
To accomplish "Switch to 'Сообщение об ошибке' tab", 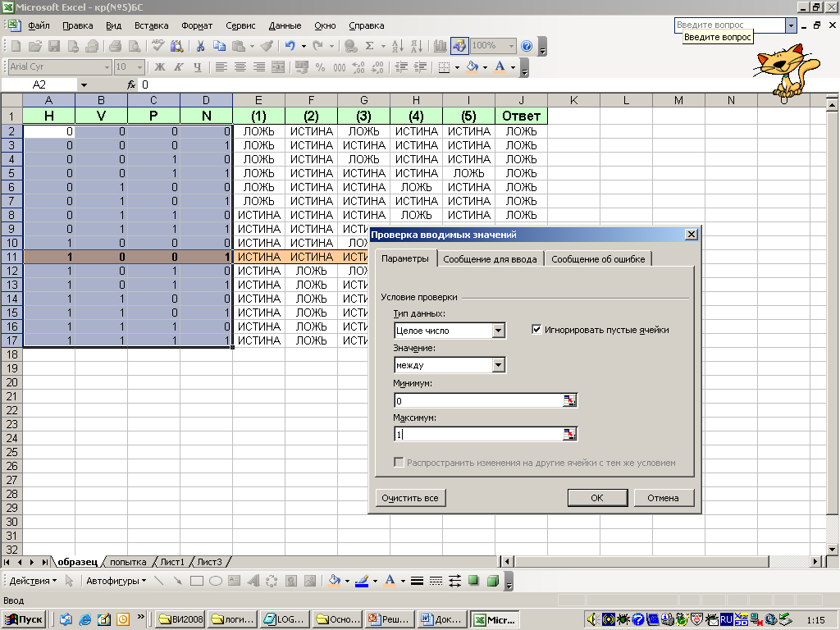I will click(598, 259).
